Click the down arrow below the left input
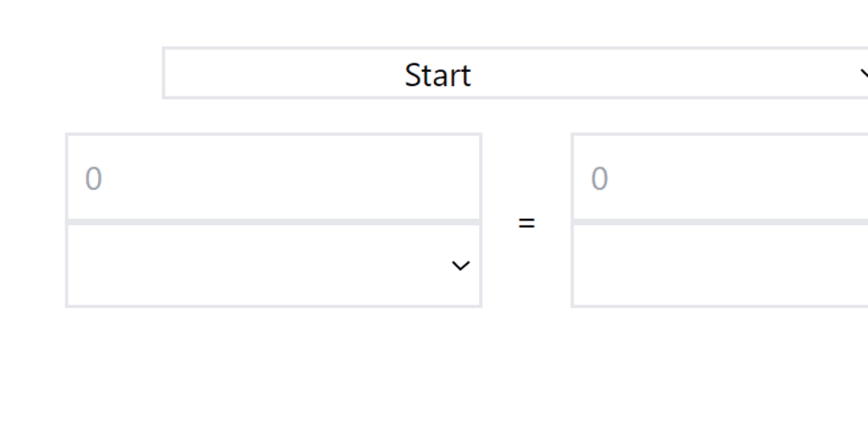 click(x=461, y=266)
